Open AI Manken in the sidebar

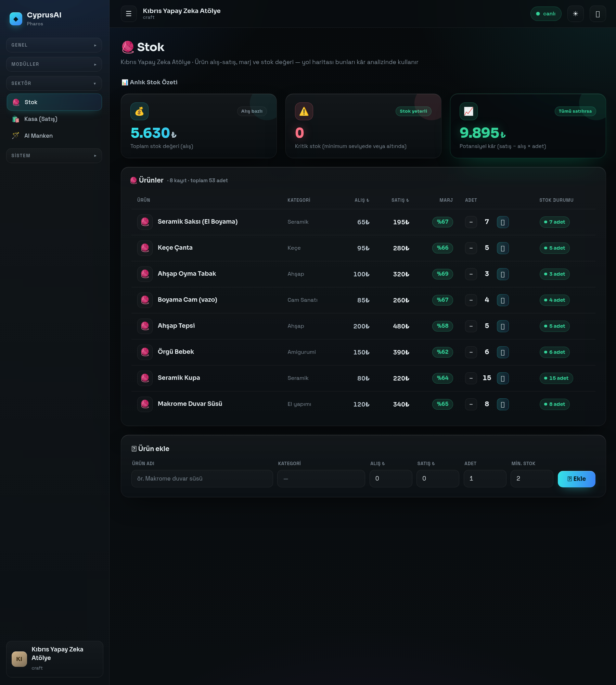54,136
